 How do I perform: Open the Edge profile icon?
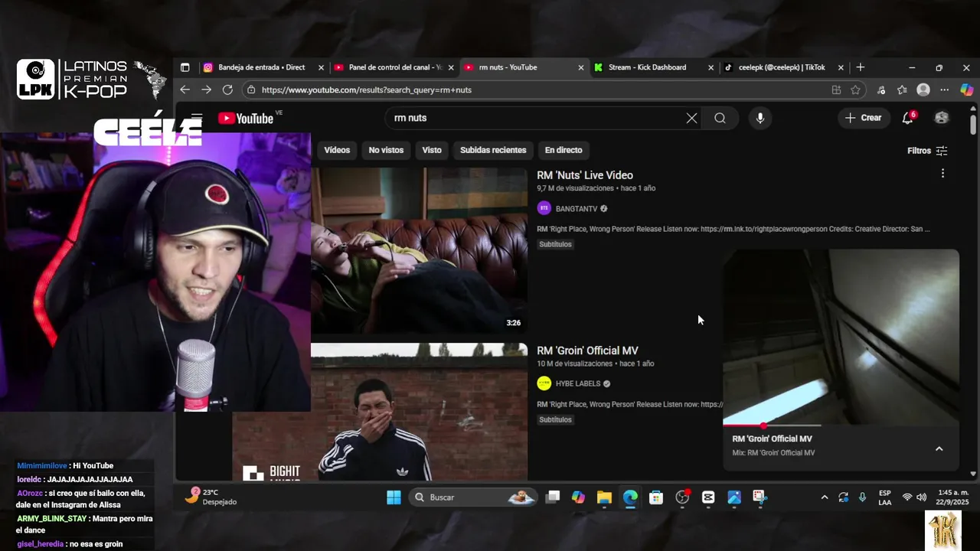point(923,90)
